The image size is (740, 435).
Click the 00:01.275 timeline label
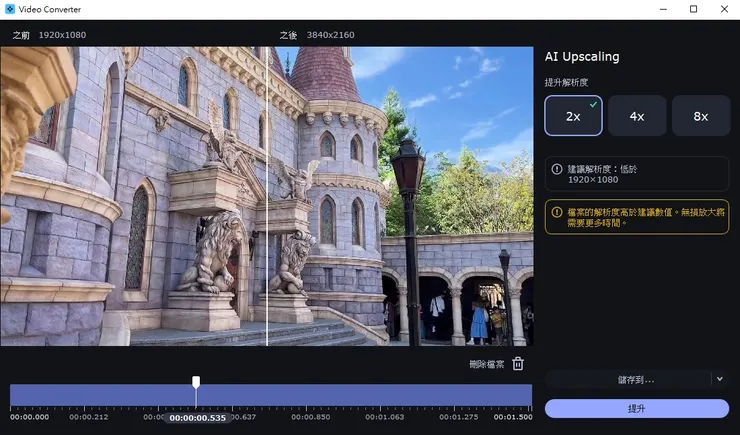458,417
